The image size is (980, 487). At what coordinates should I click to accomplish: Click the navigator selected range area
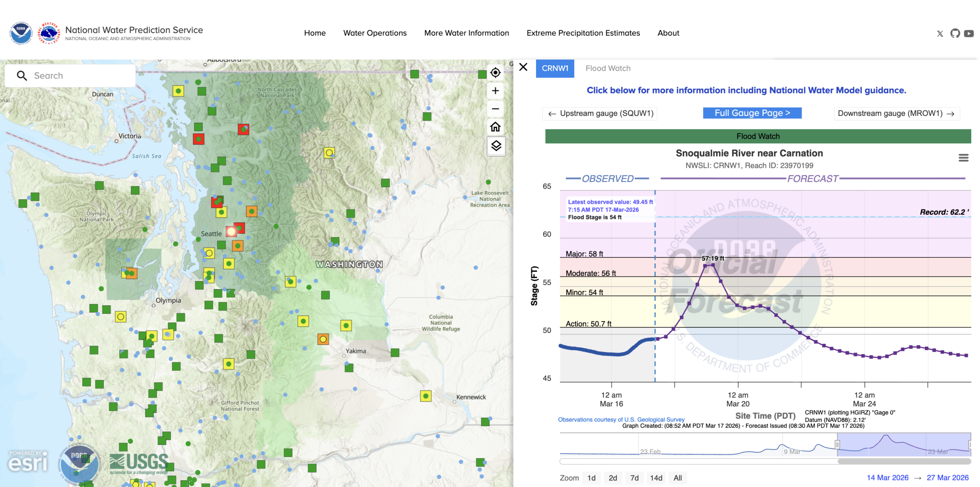pyautogui.click(x=904, y=444)
